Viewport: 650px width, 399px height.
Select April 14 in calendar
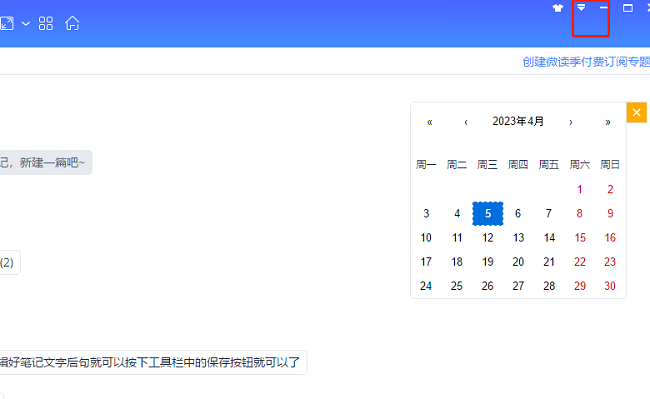[549, 238]
